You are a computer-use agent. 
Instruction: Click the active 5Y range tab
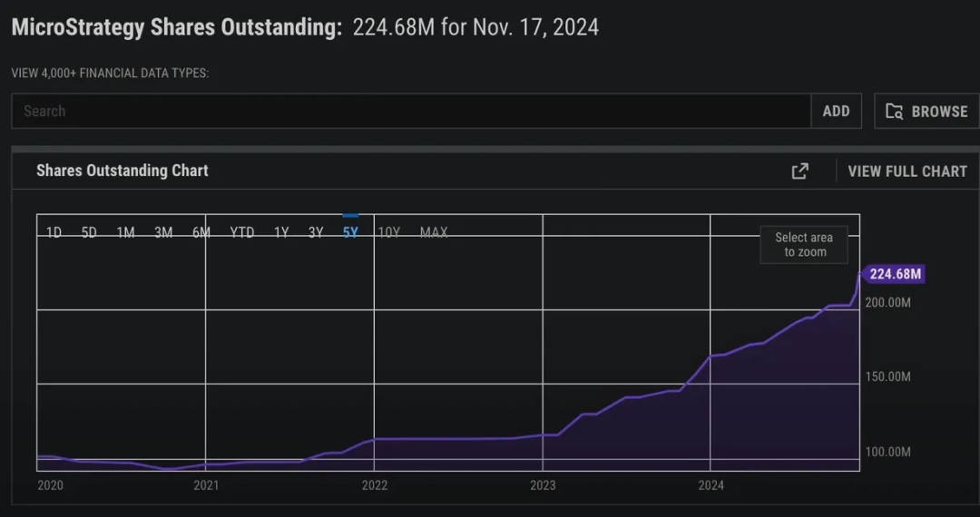click(x=350, y=232)
